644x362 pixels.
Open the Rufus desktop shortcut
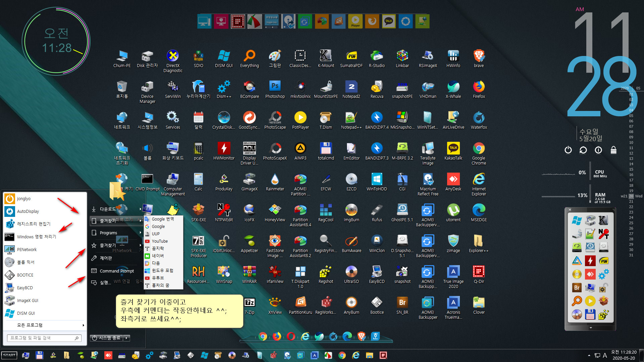(377, 213)
